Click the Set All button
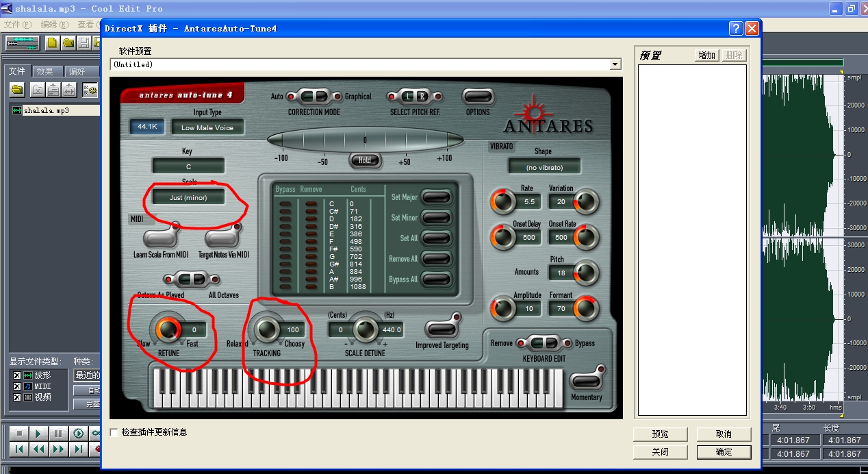Image resolution: width=868 pixels, height=474 pixels. pyautogui.click(x=438, y=238)
